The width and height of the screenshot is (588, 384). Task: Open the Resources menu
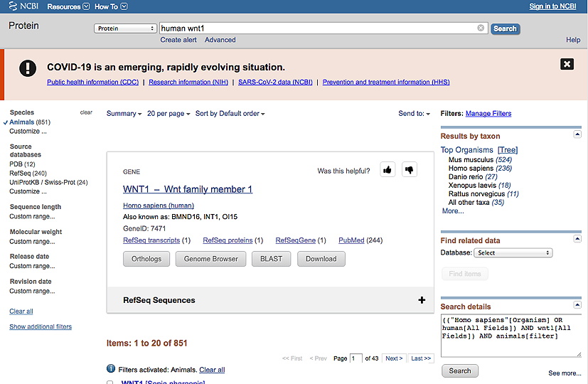(68, 6)
